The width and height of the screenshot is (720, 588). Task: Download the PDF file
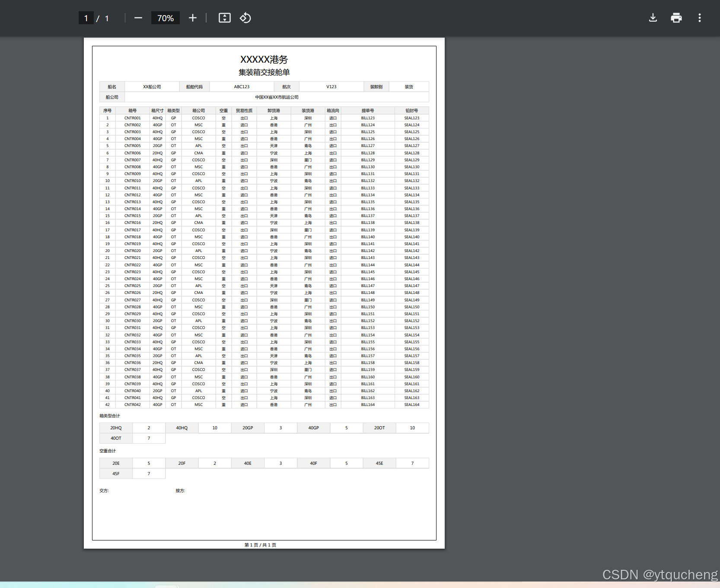coord(653,18)
